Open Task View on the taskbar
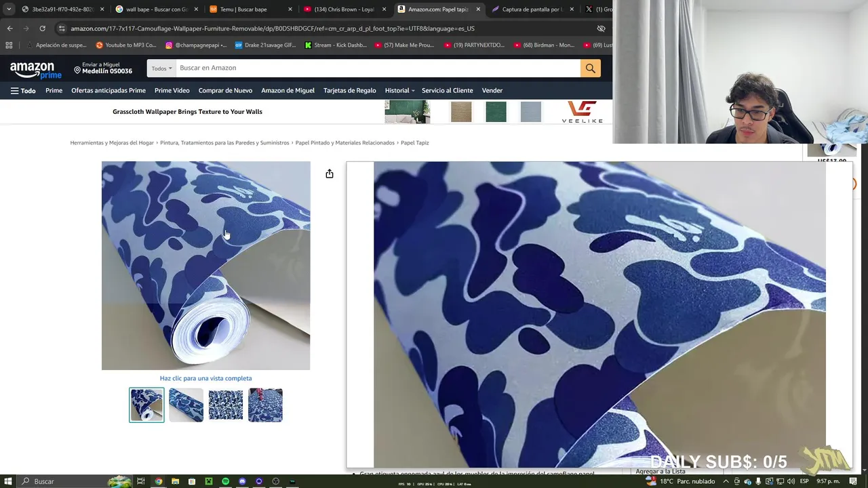The image size is (868, 488). point(141,481)
